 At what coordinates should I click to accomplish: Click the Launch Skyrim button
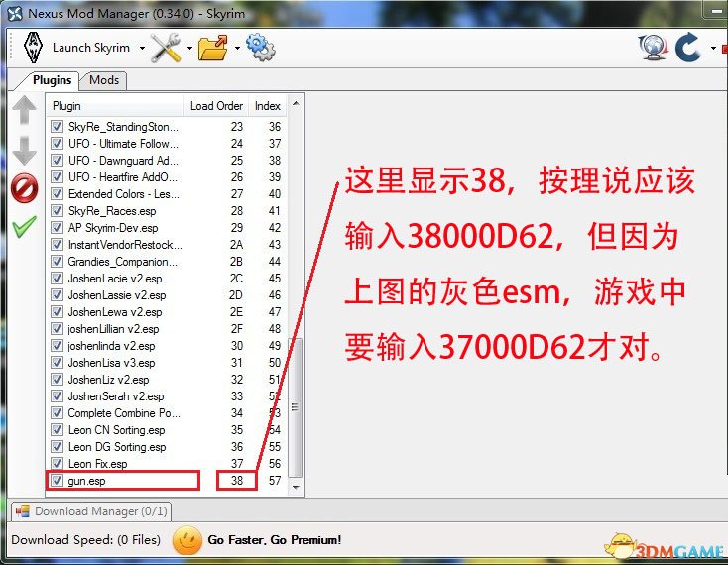(x=91, y=48)
